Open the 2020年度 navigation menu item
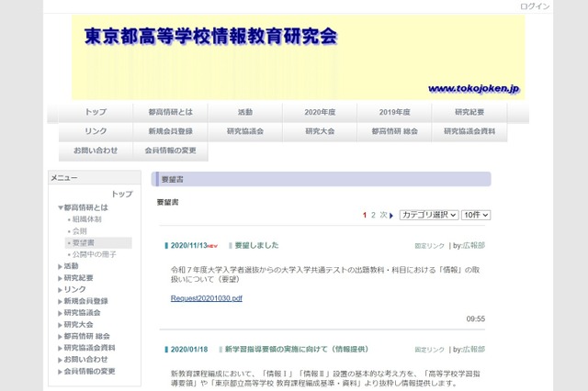 (320, 112)
